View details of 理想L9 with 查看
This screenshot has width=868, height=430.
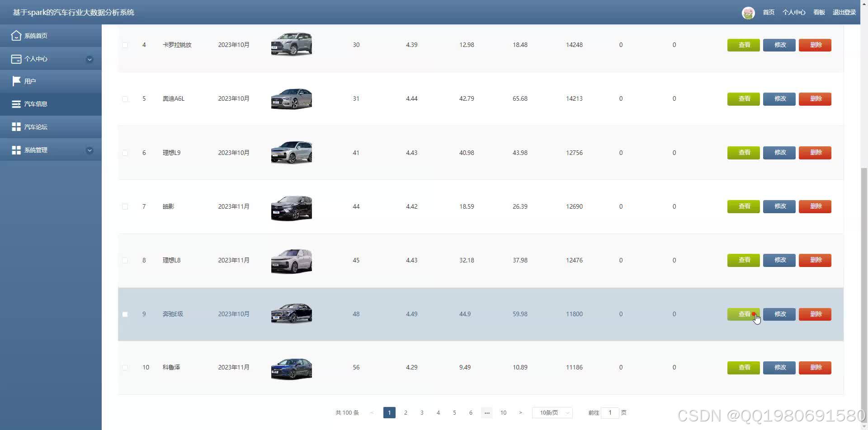coord(743,153)
